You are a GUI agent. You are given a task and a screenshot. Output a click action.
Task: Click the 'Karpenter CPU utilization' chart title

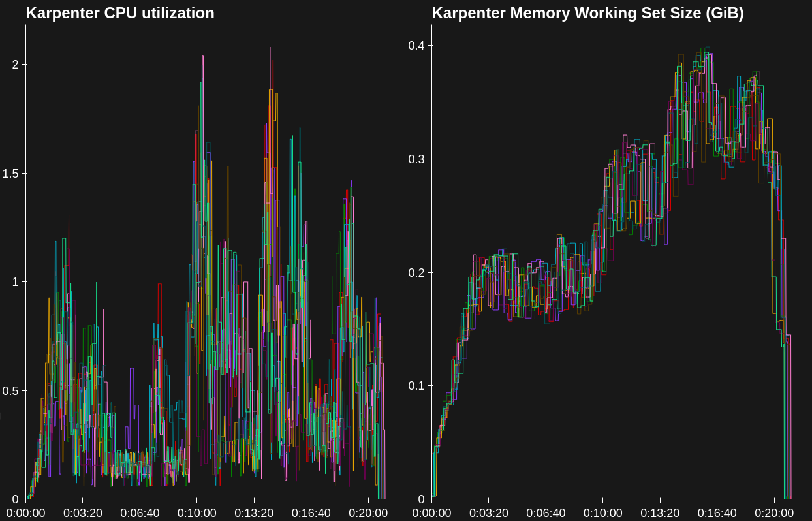click(120, 13)
